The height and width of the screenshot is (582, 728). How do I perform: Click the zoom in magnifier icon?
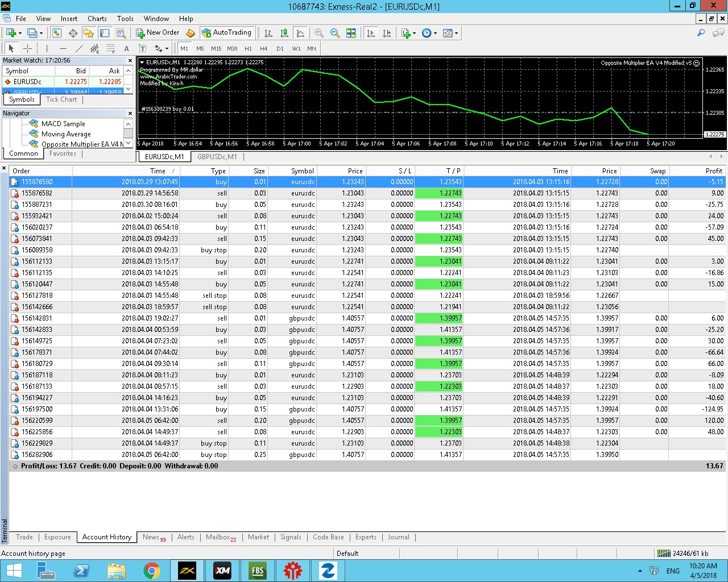tap(319, 33)
